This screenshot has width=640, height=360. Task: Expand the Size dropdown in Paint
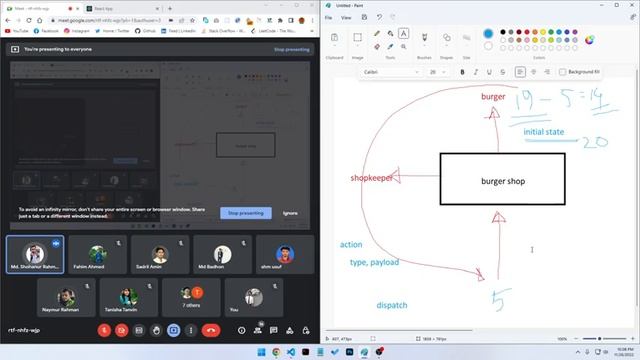[467, 46]
